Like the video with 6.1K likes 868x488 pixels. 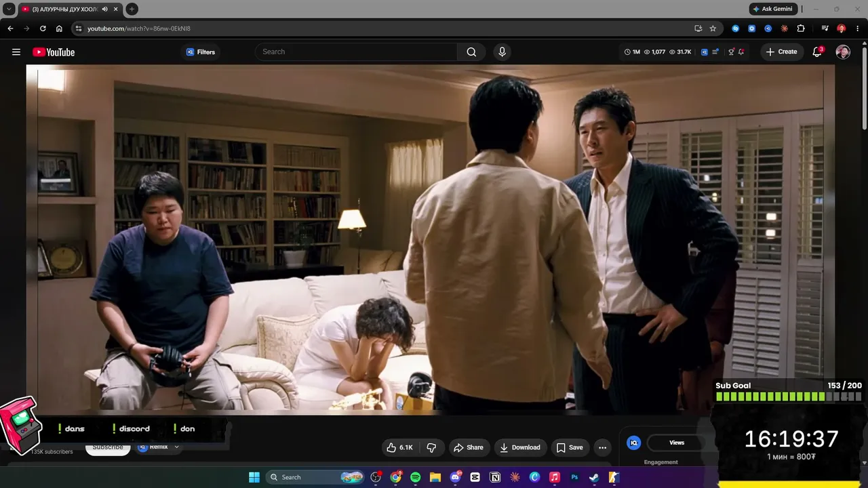399,447
